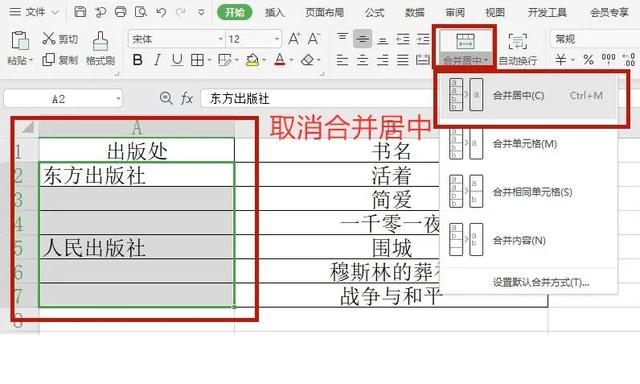Open the Font Color dropdown arrow
640x384 pixels.
point(291,61)
